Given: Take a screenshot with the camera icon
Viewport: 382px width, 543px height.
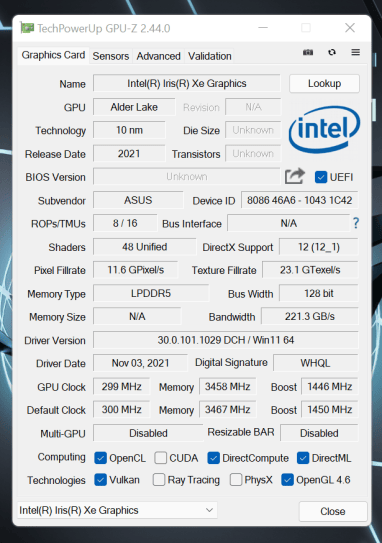Looking at the screenshot, I should 308,52.
